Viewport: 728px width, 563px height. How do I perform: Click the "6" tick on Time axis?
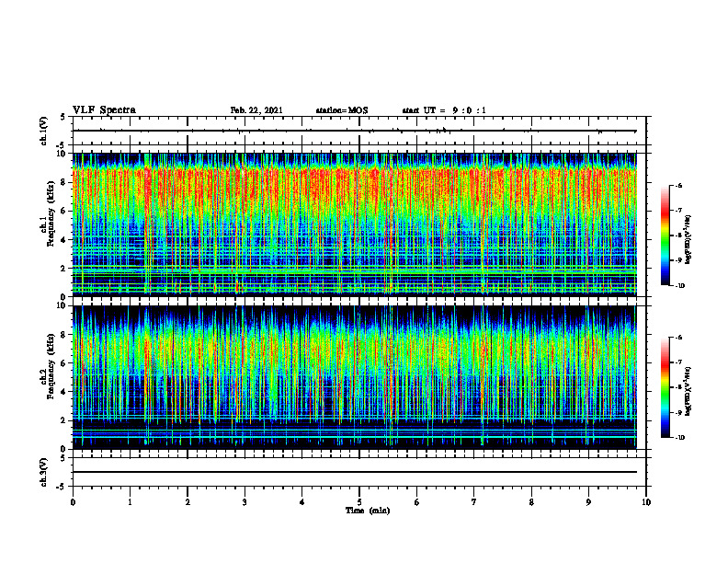pos(417,502)
